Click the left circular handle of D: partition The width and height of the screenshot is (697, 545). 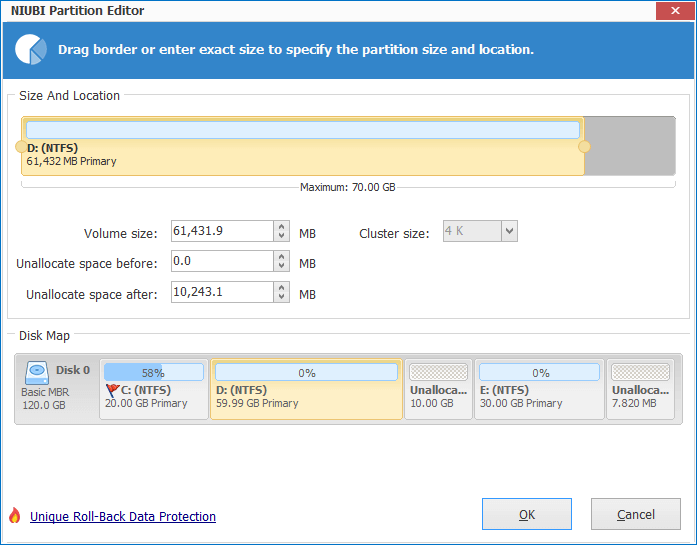tap(21, 147)
